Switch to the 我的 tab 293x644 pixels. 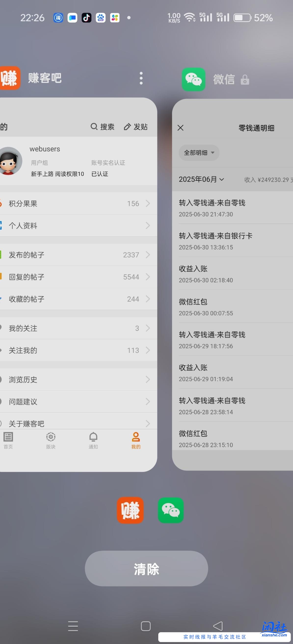[x=136, y=440]
